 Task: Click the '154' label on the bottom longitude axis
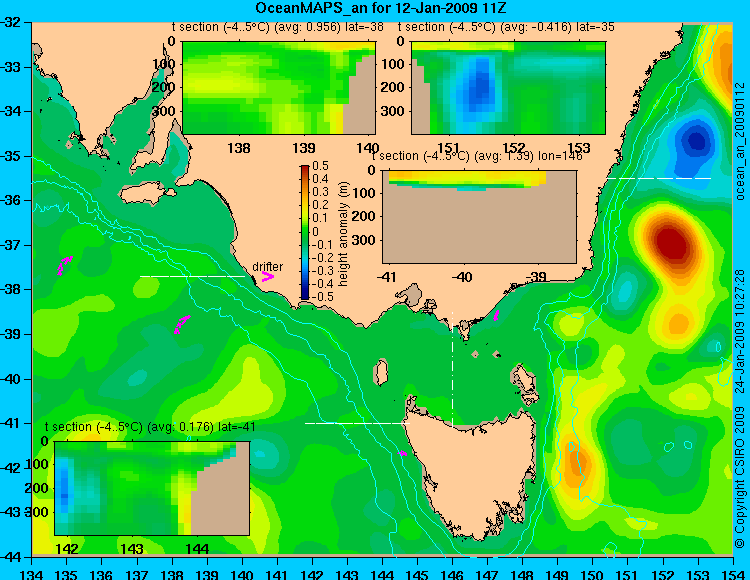click(x=733, y=573)
